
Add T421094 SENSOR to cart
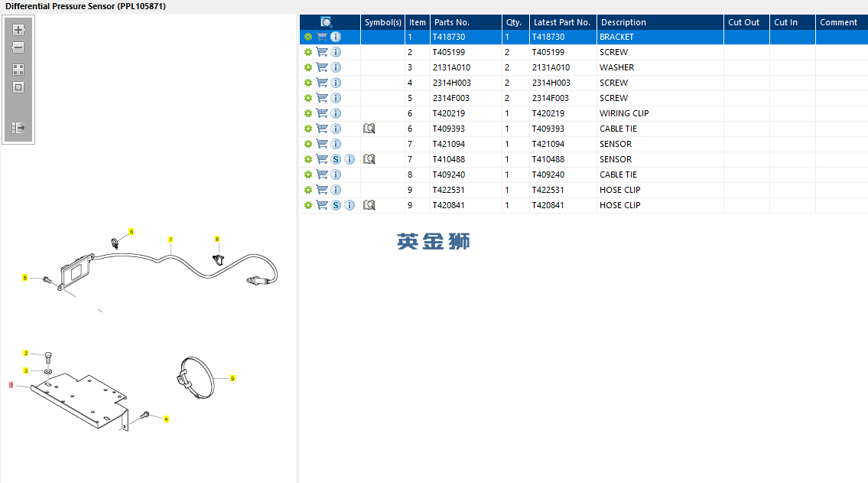click(x=322, y=144)
